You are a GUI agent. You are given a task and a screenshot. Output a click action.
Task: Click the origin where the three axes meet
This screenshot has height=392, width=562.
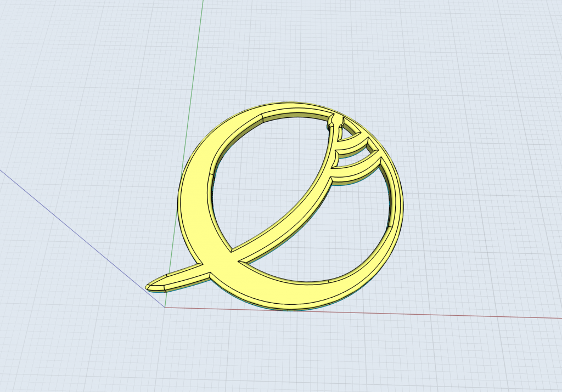(x=165, y=307)
